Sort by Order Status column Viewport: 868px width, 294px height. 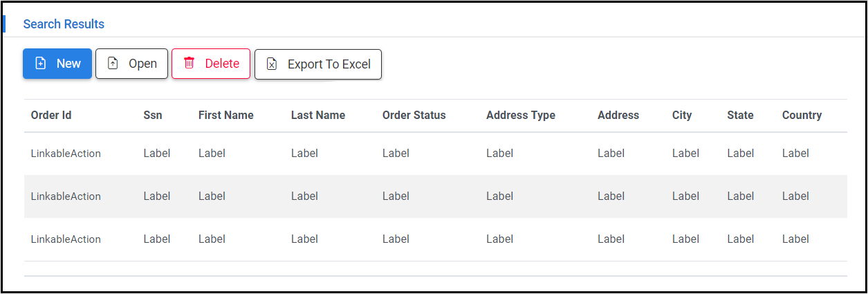(x=414, y=116)
